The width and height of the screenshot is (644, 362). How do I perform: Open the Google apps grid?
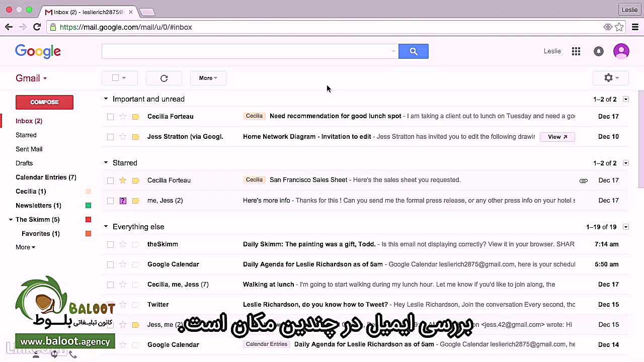pos(576,51)
